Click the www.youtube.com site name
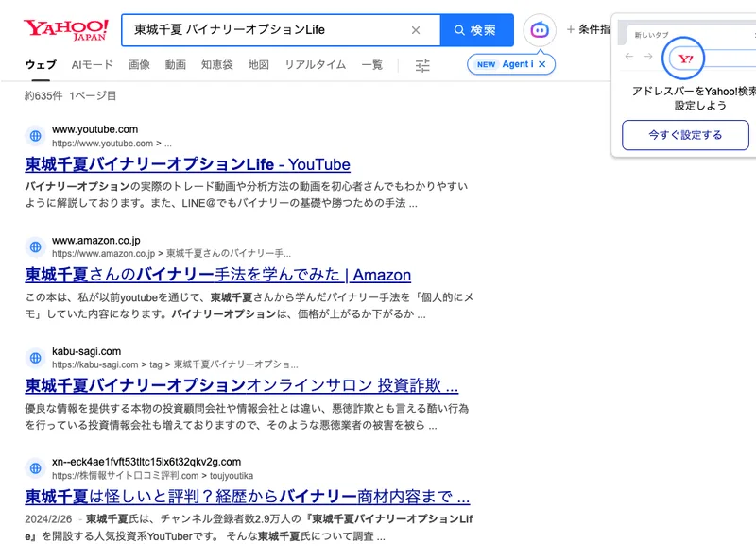This screenshot has width=756, height=559. click(95, 129)
